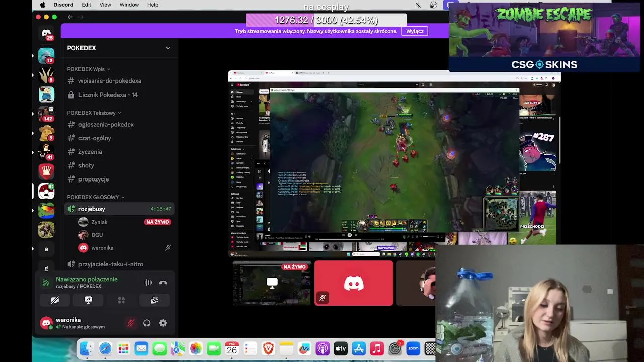Open user settings gear
The width and height of the screenshot is (644, 362).
pos(163,323)
